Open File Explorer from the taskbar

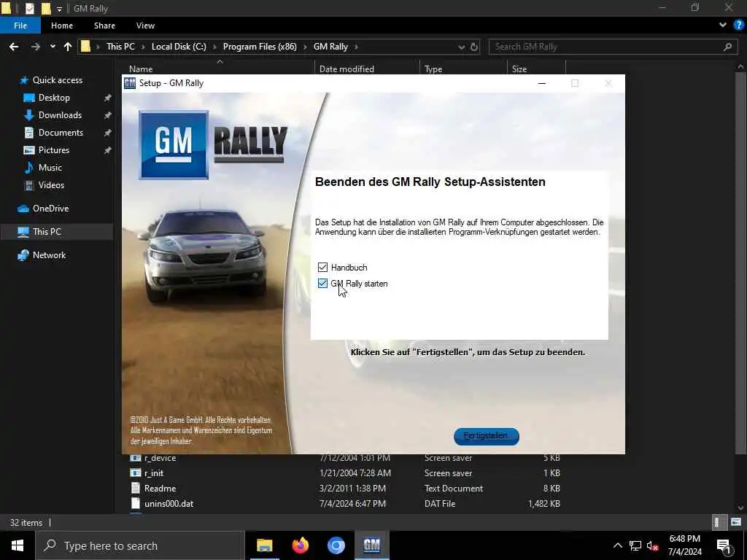pos(264,545)
